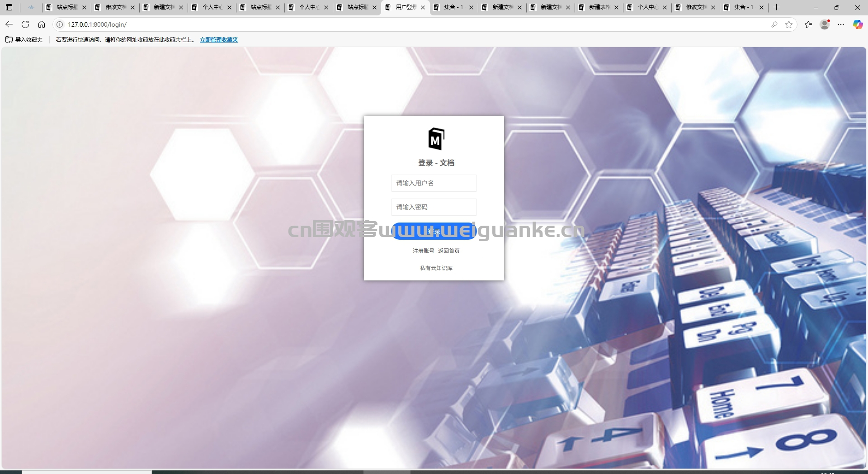Reload the page with the refresh icon
Screen dimensions: 868x474
[25, 24]
